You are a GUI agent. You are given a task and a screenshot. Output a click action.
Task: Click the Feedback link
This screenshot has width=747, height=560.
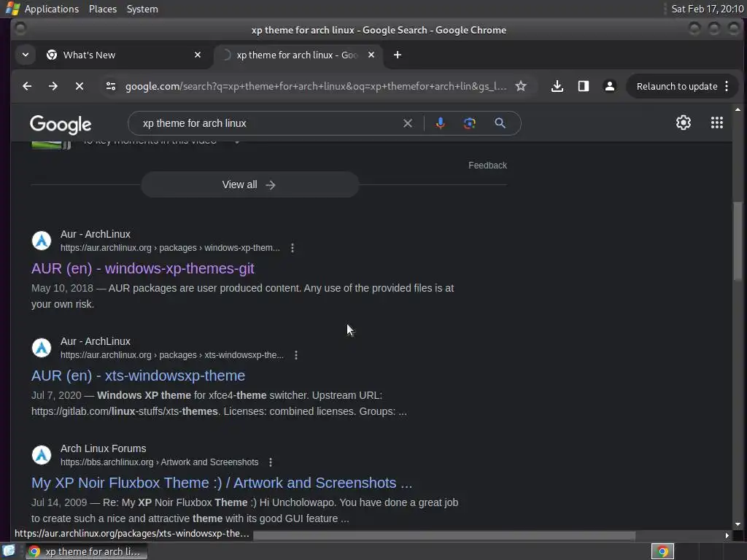coord(487,166)
